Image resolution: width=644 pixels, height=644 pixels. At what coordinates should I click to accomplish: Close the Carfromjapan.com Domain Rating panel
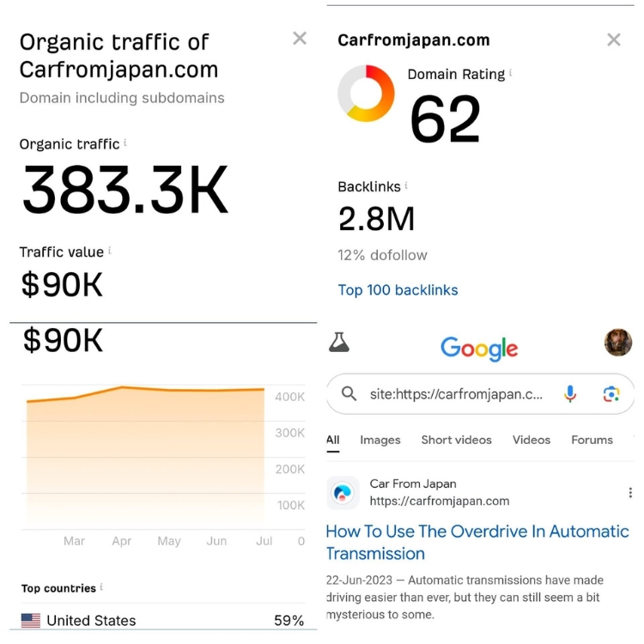(614, 39)
